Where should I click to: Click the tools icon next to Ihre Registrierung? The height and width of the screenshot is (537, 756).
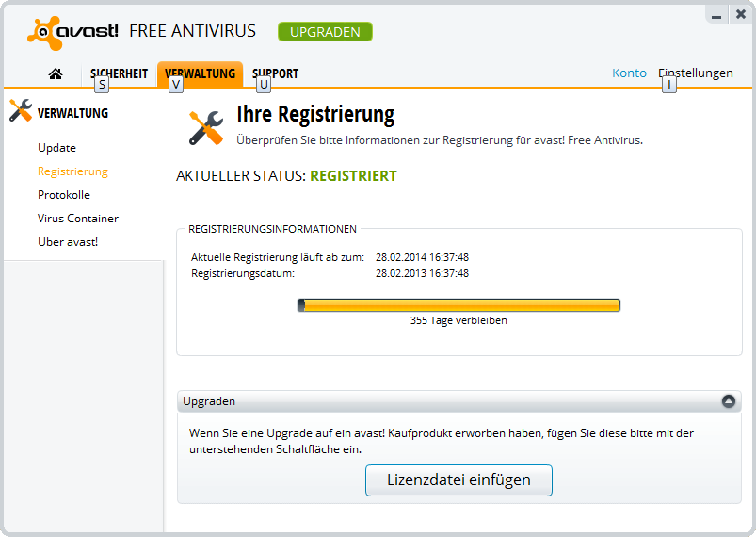(206, 128)
